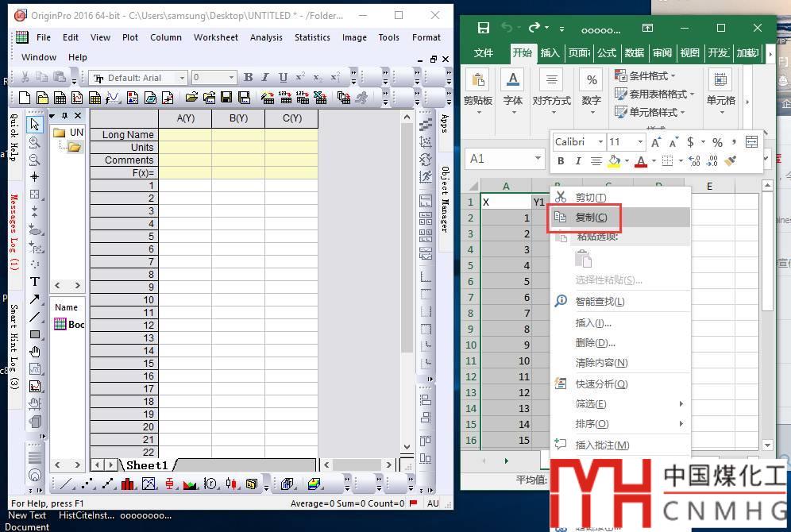The image size is (791, 532).
Task: Open Calibri font dropdown in Excel mini toolbar
Action: point(600,141)
